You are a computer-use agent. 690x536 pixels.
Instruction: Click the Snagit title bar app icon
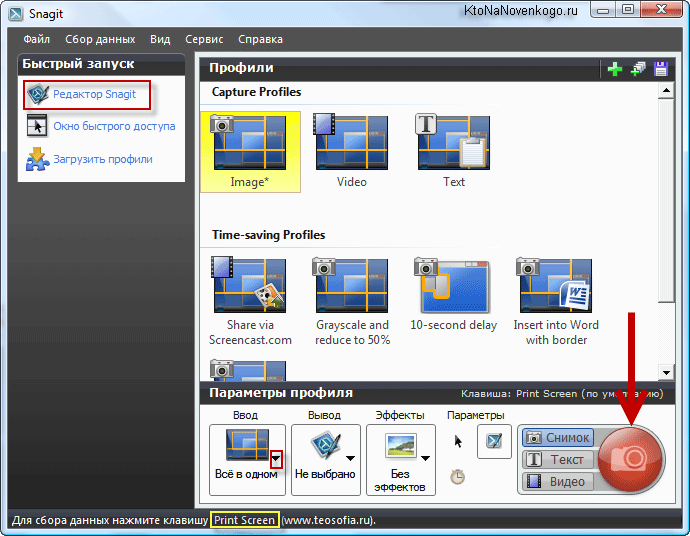(x=16, y=14)
